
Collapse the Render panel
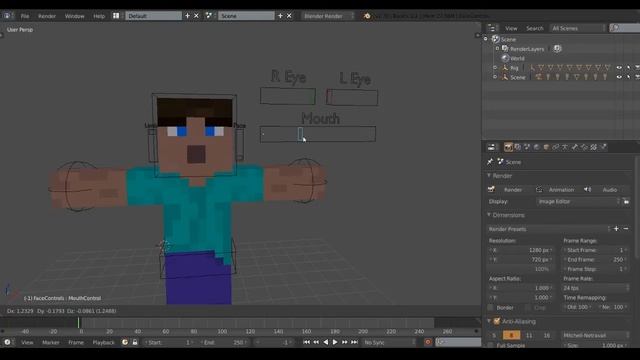pyautogui.click(x=489, y=176)
